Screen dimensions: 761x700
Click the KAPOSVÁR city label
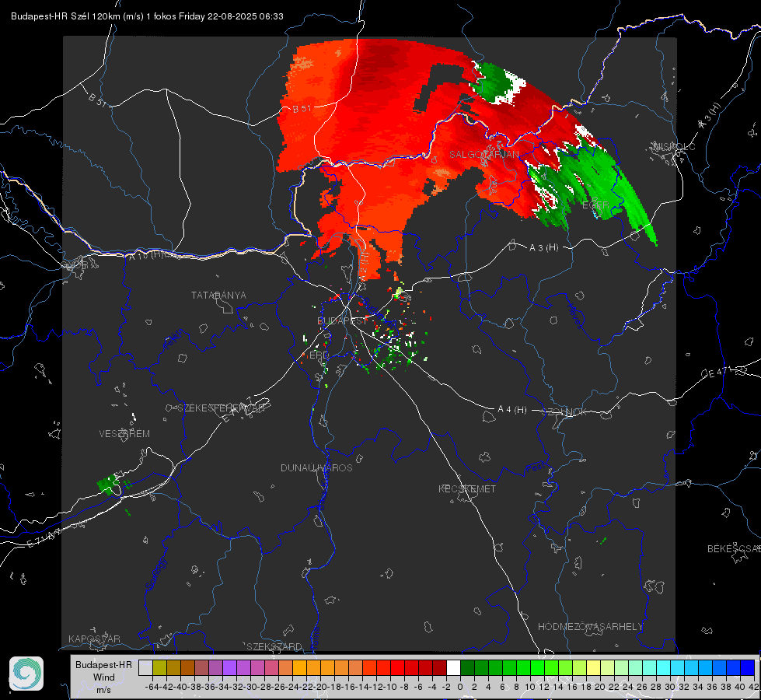point(94,639)
